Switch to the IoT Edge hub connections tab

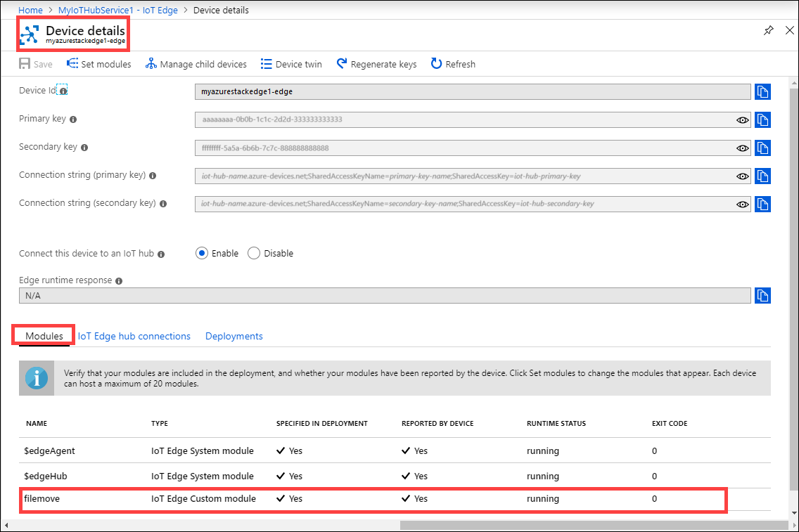134,336
